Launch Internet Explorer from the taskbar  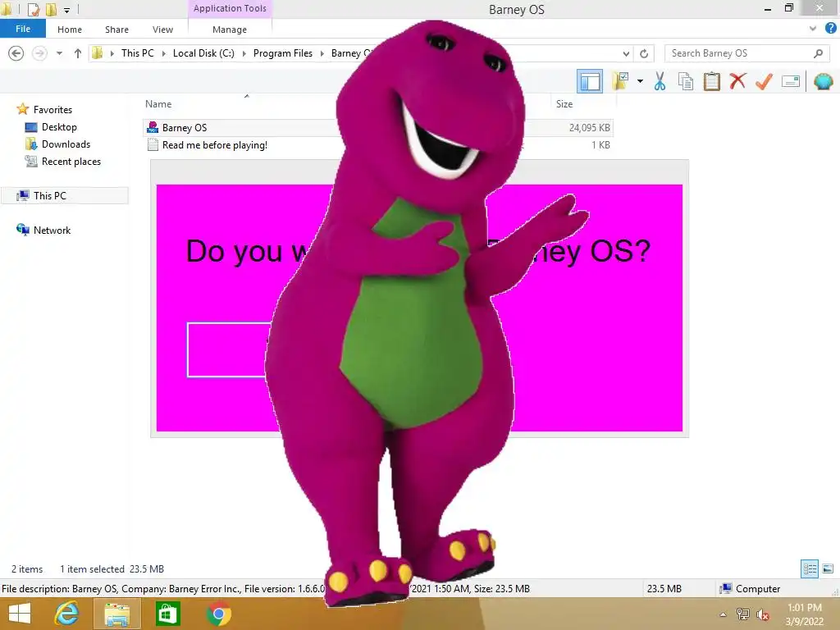point(66,614)
